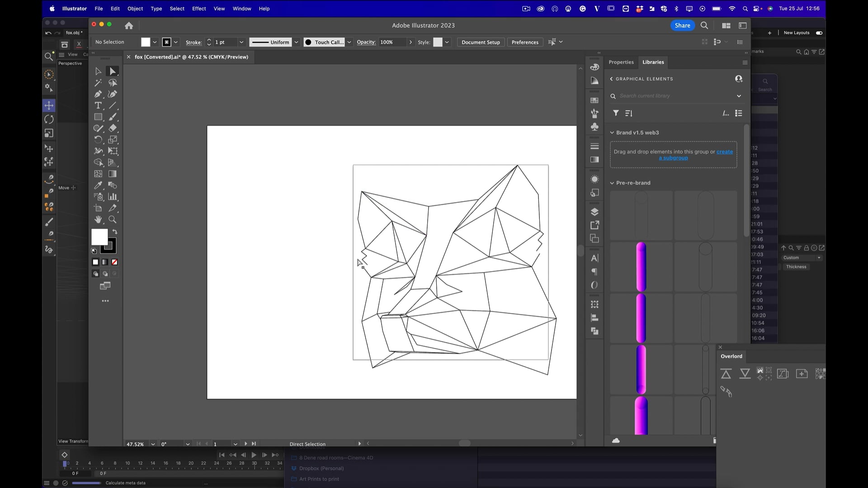
Task: Open the Window menu
Action: coord(242,9)
